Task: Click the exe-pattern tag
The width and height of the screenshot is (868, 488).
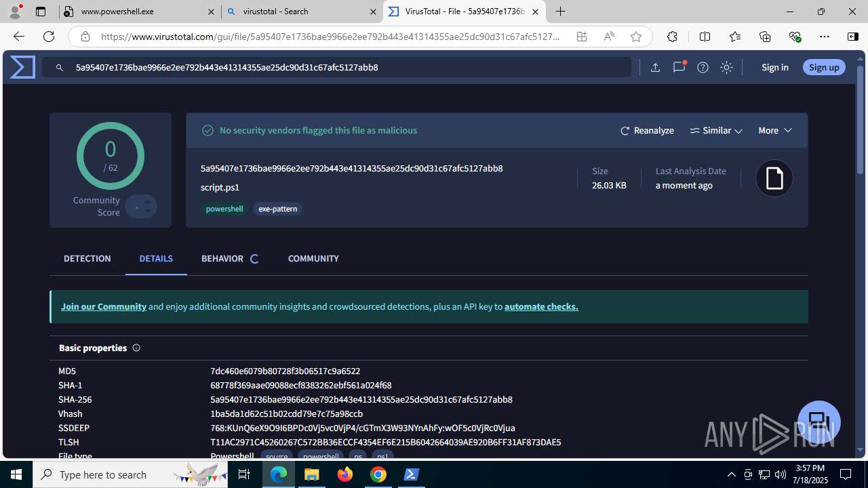Action: coord(278,209)
